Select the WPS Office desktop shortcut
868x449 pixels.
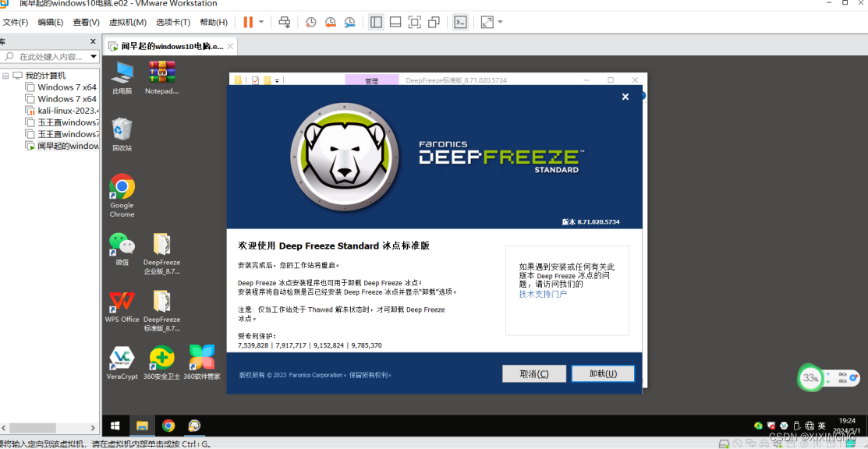coord(122,306)
